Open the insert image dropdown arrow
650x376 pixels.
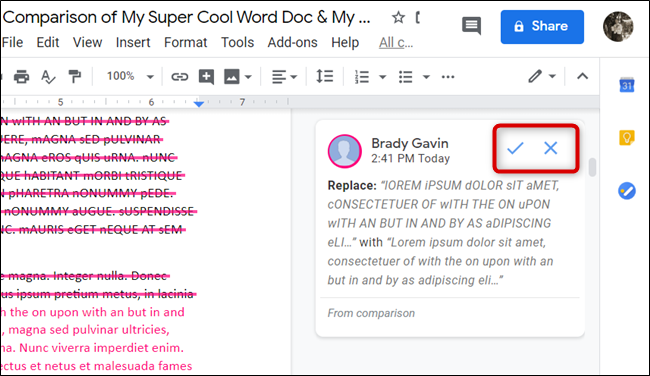click(x=248, y=77)
